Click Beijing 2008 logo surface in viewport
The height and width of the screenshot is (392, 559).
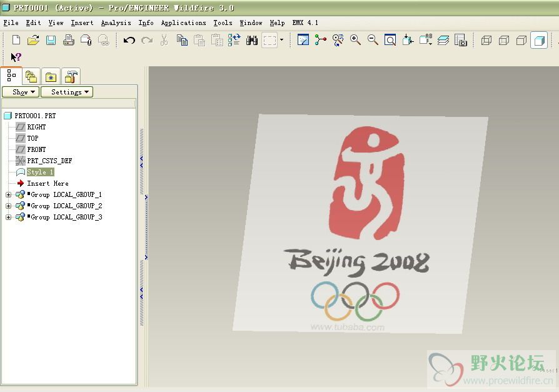coord(360,224)
